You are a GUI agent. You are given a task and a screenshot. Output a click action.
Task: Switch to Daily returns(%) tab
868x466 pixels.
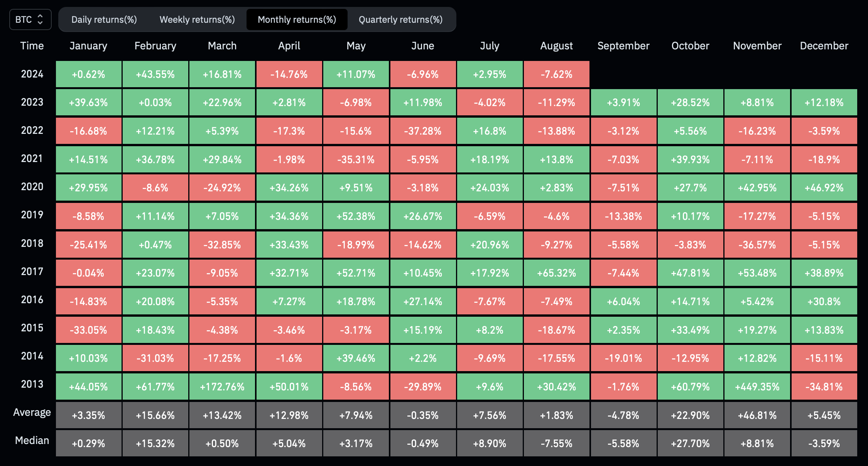104,20
